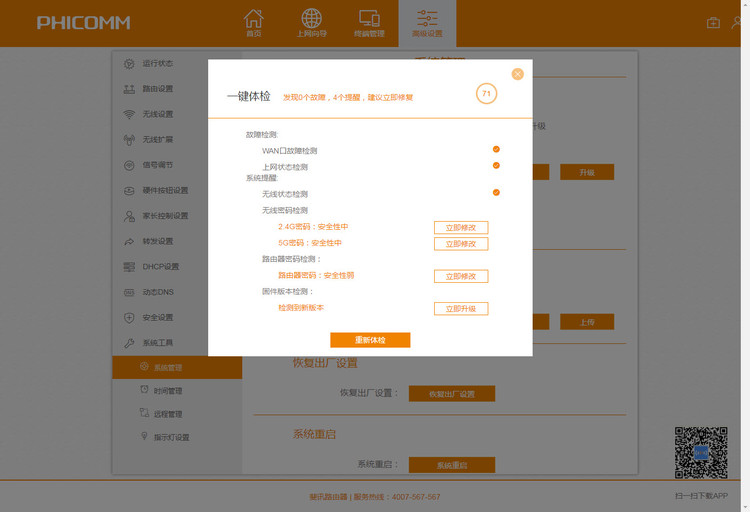Click 立即修改 for 路由器密码
This screenshot has width=750, height=512.
point(461,276)
